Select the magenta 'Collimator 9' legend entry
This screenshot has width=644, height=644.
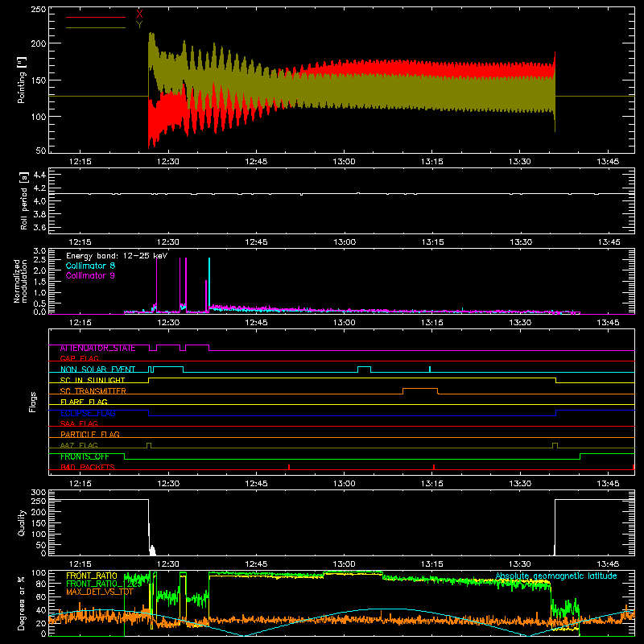coord(90,275)
